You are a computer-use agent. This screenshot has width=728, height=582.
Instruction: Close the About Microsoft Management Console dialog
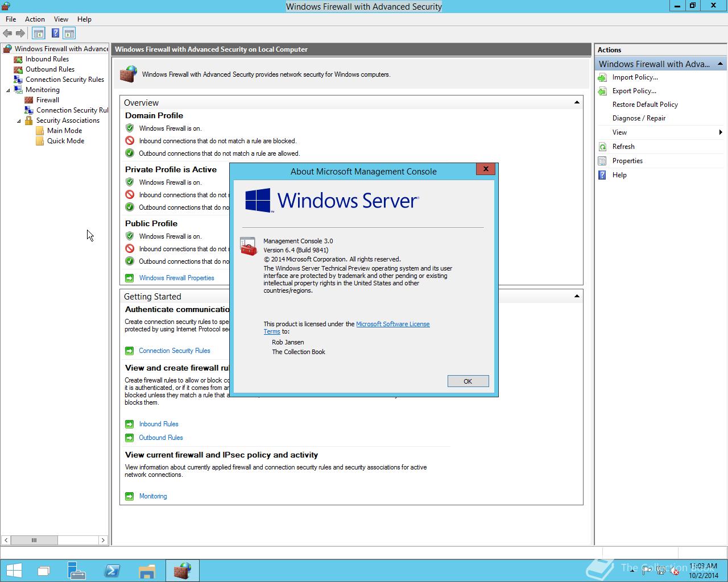486,169
